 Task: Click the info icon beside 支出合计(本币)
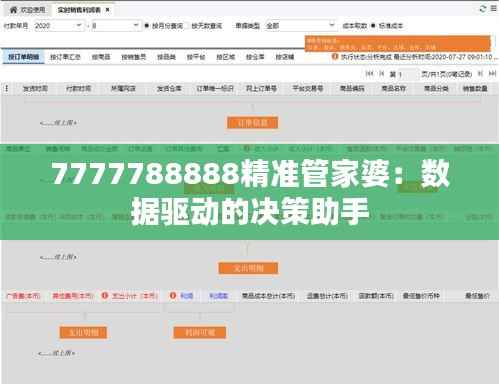pos(105,295)
